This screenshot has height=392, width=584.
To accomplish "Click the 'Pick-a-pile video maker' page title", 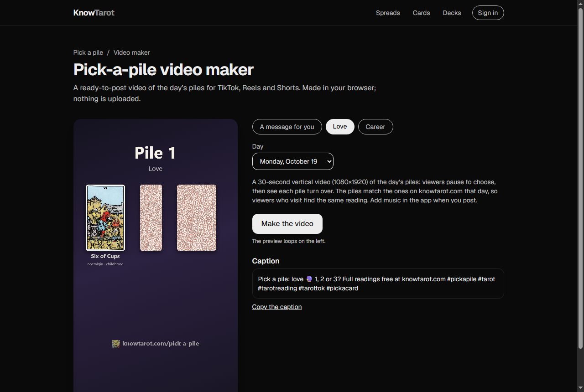I will [x=163, y=70].
